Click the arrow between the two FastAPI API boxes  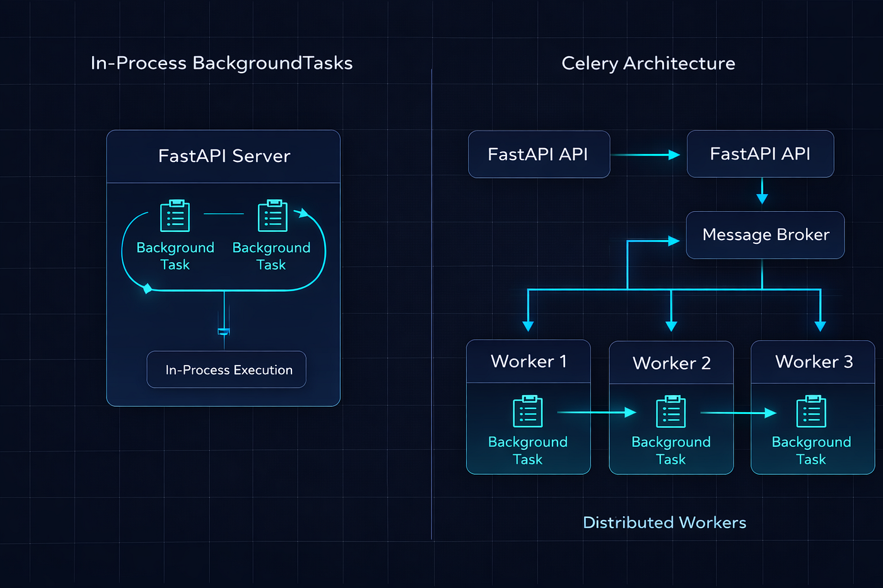coord(648,154)
